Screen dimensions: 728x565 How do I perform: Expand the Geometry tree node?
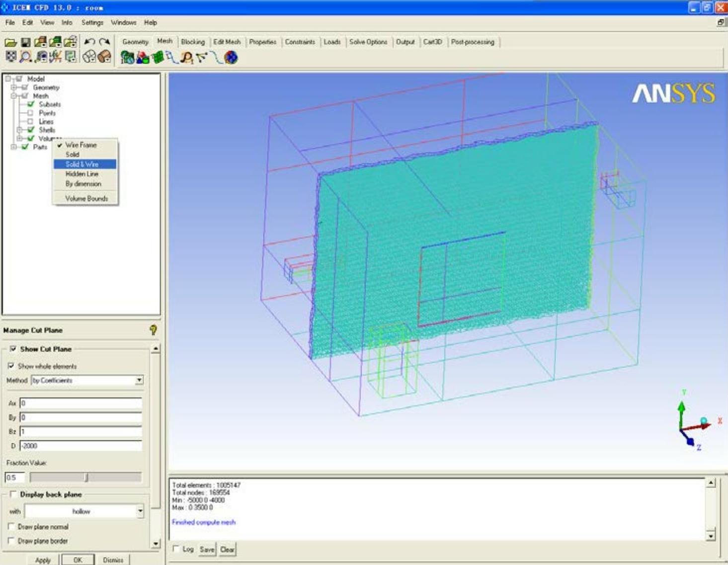point(14,87)
